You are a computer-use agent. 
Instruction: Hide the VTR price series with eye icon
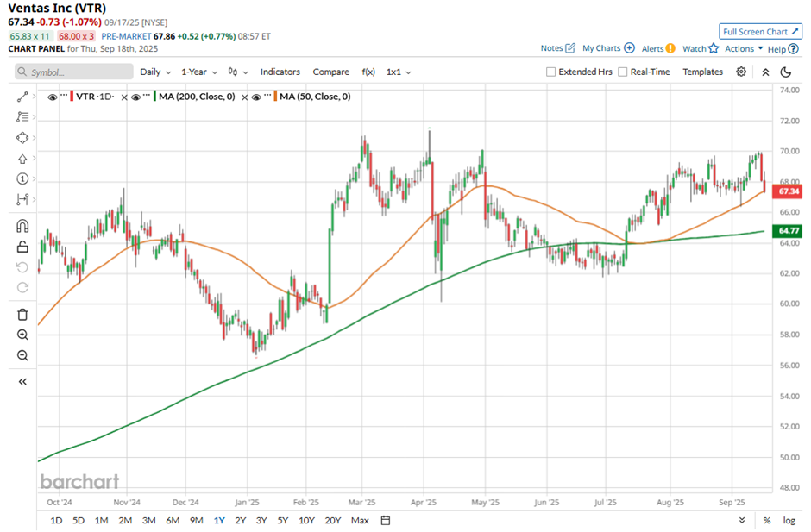53,97
